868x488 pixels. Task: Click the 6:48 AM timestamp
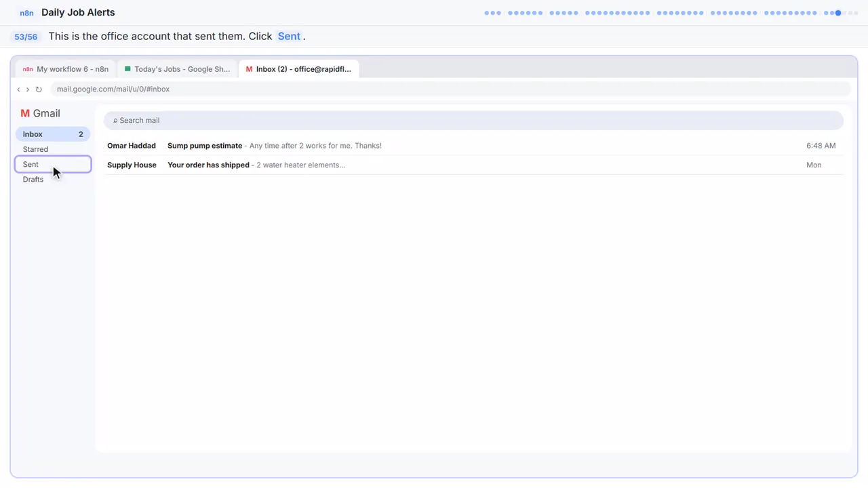tap(821, 146)
